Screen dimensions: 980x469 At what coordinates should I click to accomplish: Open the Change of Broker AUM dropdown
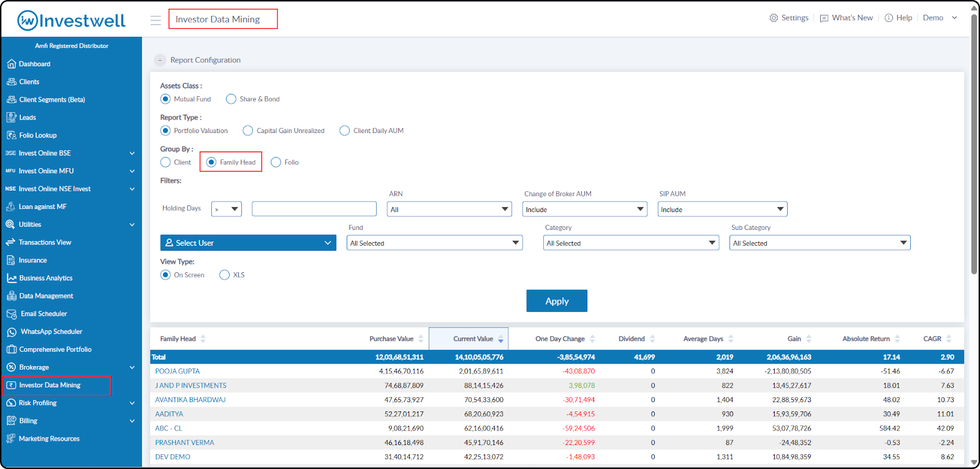[x=585, y=209]
